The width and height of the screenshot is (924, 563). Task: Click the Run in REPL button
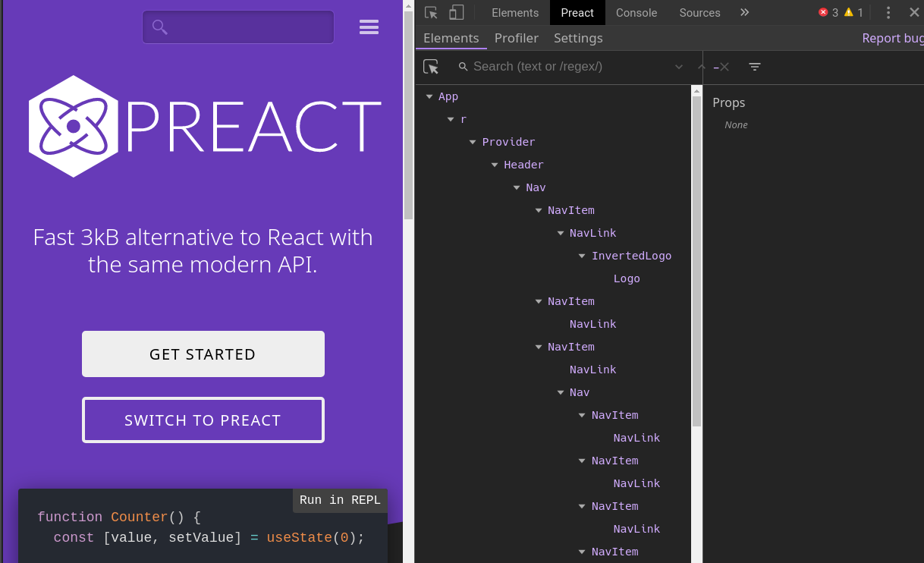341,500
